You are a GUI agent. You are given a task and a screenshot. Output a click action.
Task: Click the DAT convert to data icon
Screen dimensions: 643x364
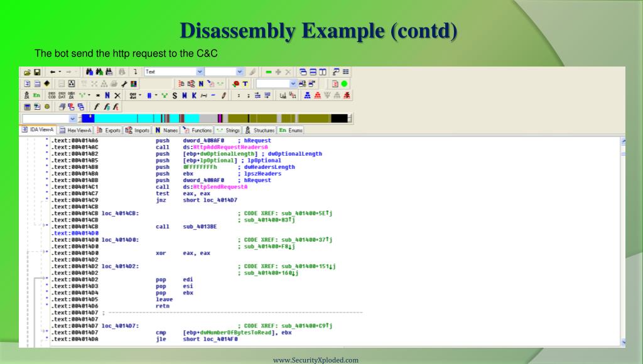tap(62, 95)
